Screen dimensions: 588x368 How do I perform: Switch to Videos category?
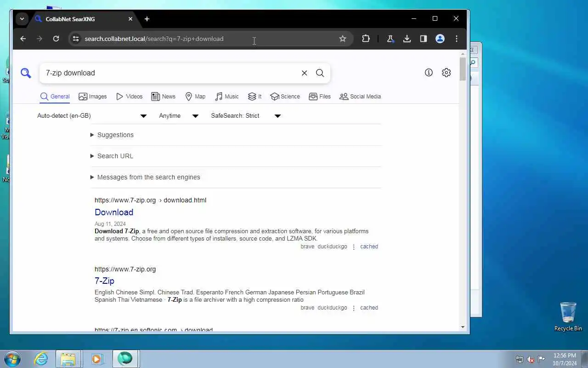[x=129, y=96]
